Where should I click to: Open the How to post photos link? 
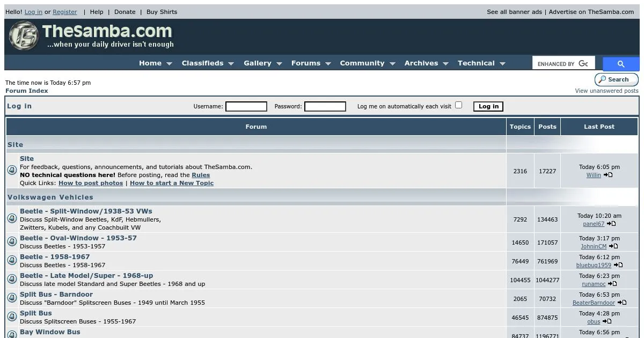click(91, 183)
